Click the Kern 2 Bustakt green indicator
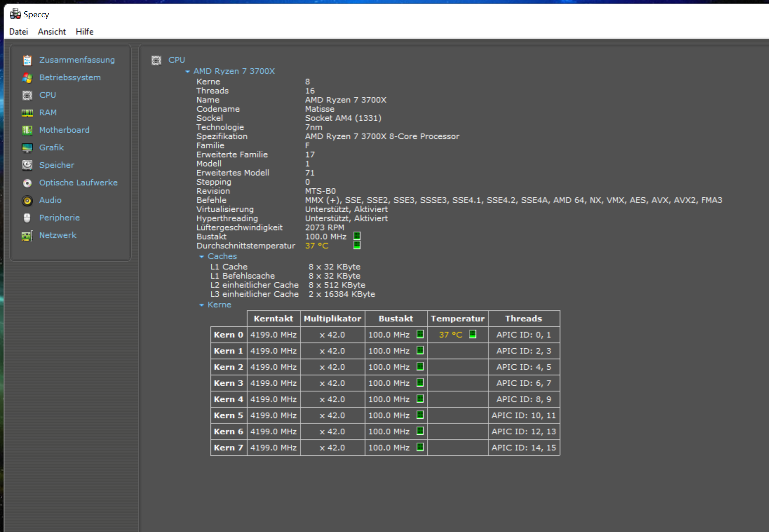Screen dimensions: 769x532 click(x=420, y=367)
